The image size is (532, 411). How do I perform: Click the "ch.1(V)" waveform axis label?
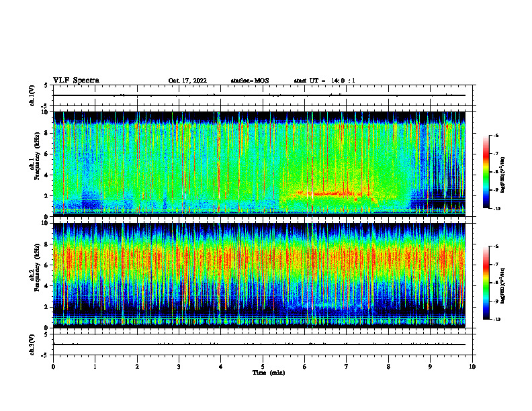[x=32, y=95]
